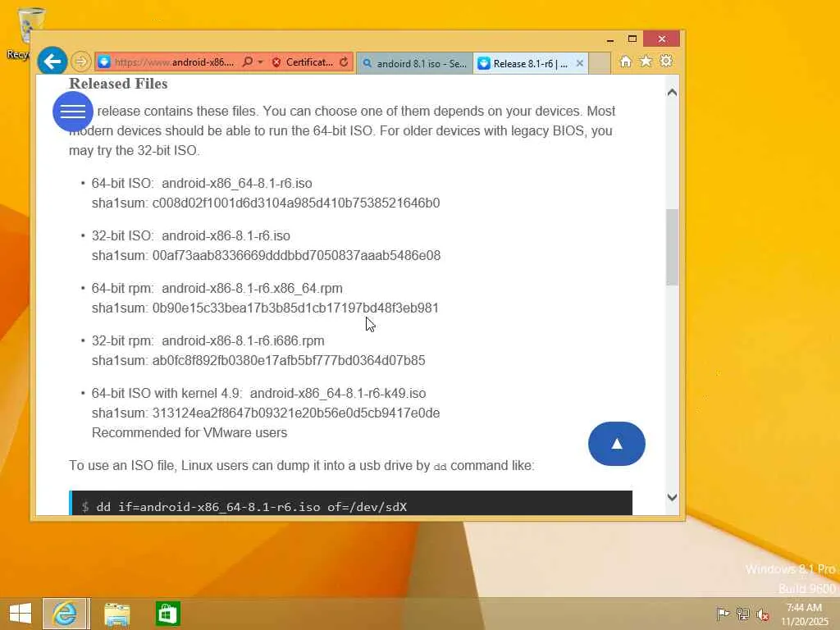This screenshot has height=630, width=840.
Task: Open a new blank tab
Action: 600,63
